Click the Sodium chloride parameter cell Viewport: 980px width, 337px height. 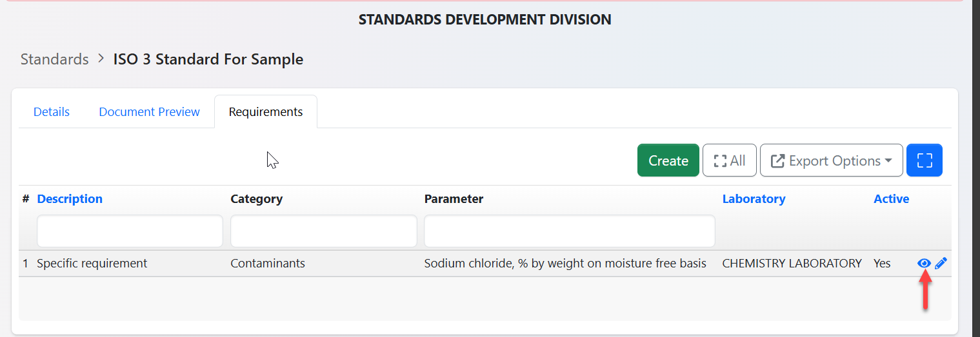coord(565,264)
